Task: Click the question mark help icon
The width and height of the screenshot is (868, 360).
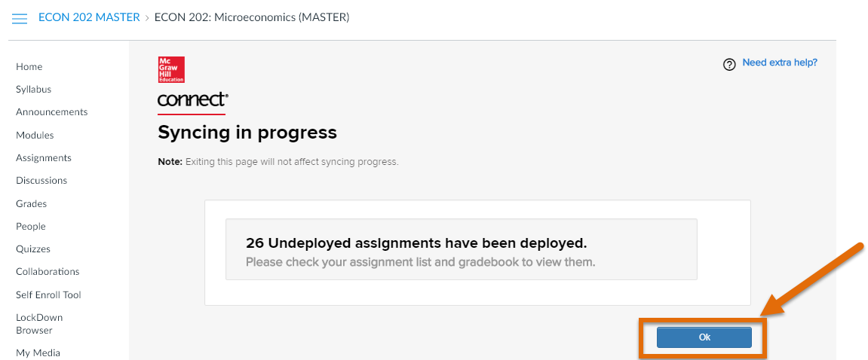Action: point(729,65)
